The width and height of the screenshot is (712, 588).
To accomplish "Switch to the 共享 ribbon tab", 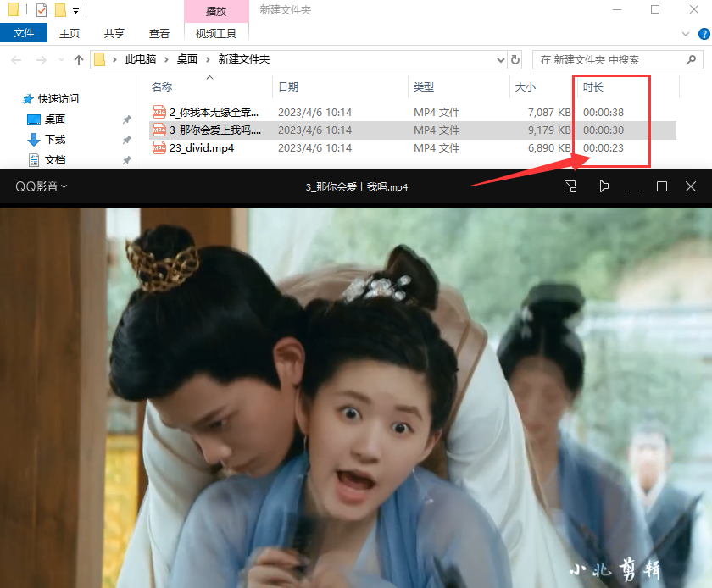I will pyautogui.click(x=114, y=33).
